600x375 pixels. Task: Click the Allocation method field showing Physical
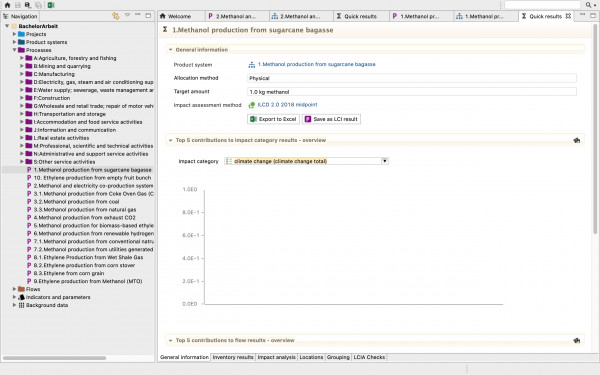(412, 78)
